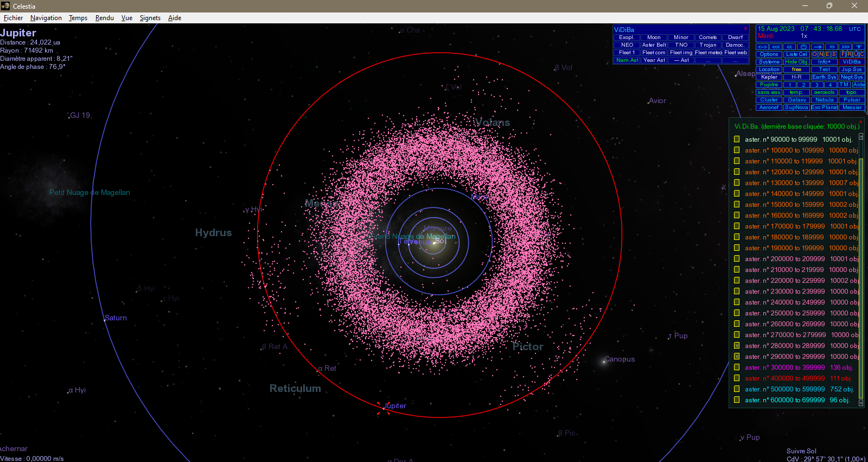Open the Fichier menu
The image size is (868, 462).
(13, 18)
